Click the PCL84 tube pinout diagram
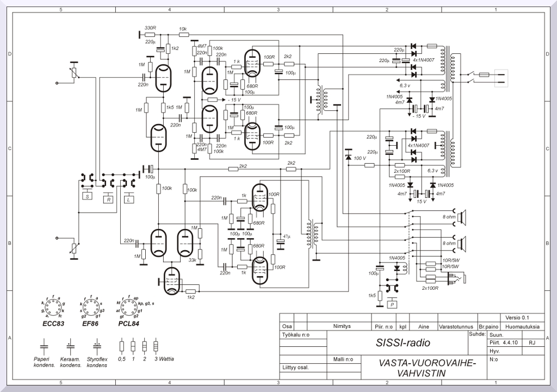Image resolution: width=557 pixels, height=392 pixels. click(x=130, y=308)
